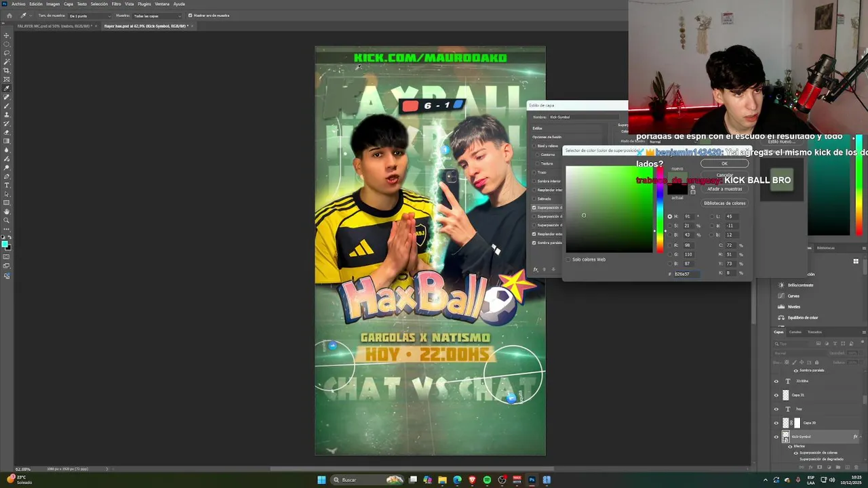Select the Frame tool

click(x=7, y=79)
